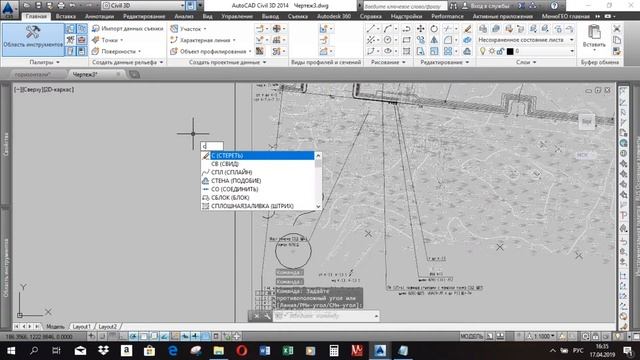Image resolution: width=640 pixels, height=360 pixels.
Task: Switch to the Съемка ribbon tab
Action: click(x=298, y=16)
